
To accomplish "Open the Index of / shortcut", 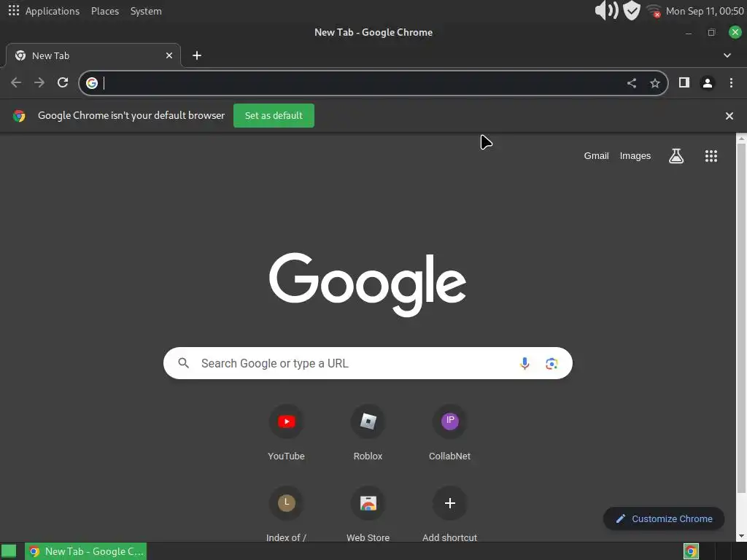I will click(x=286, y=513).
